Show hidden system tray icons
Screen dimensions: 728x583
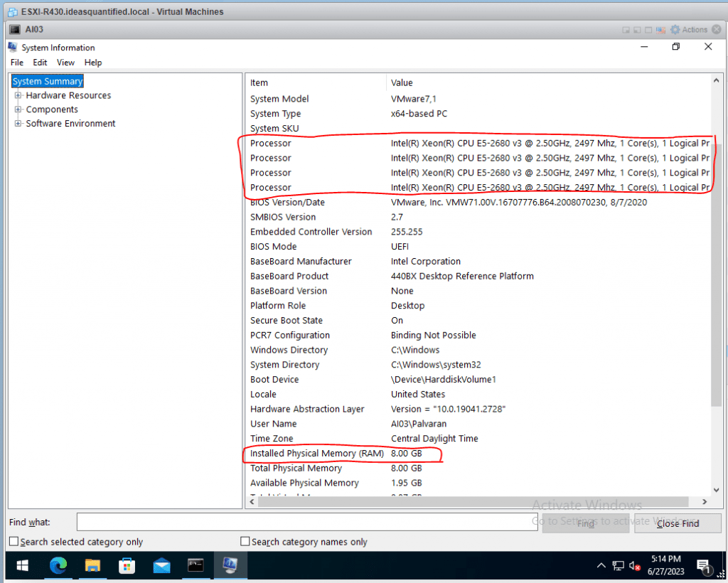click(601, 565)
